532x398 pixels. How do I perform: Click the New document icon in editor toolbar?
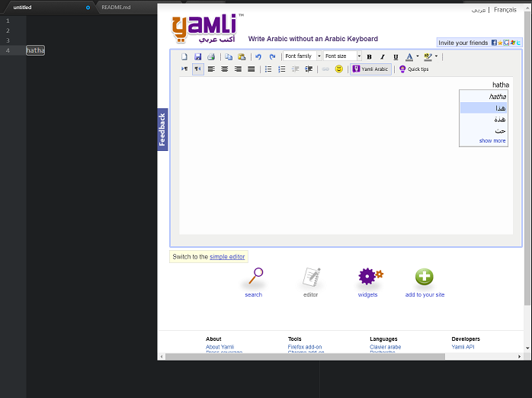click(x=184, y=56)
